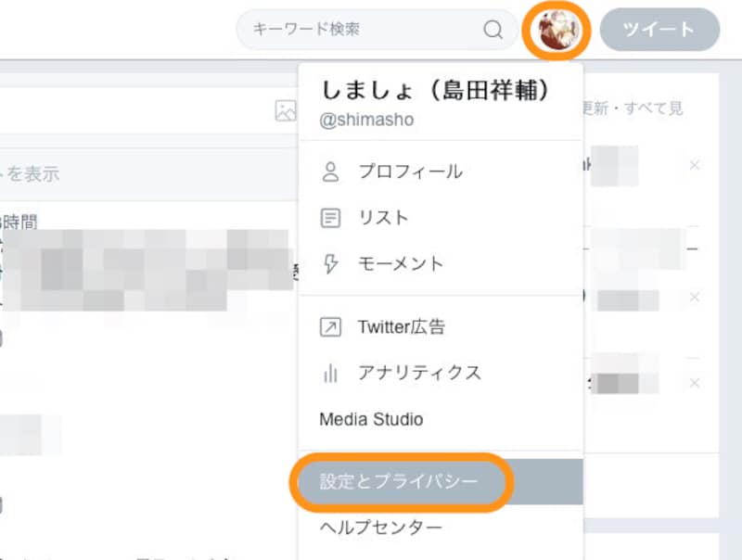Select the プロフィール person icon
The height and width of the screenshot is (560, 742).
pyautogui.click(x=331, y=172)
